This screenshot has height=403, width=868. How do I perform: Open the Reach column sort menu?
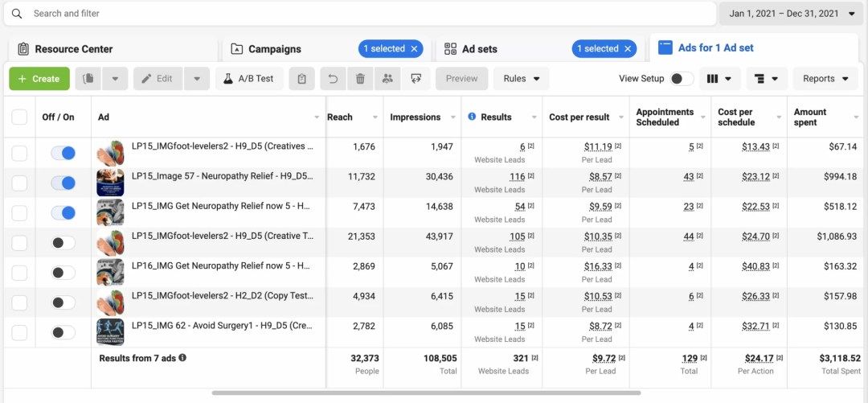pos(375,117)
